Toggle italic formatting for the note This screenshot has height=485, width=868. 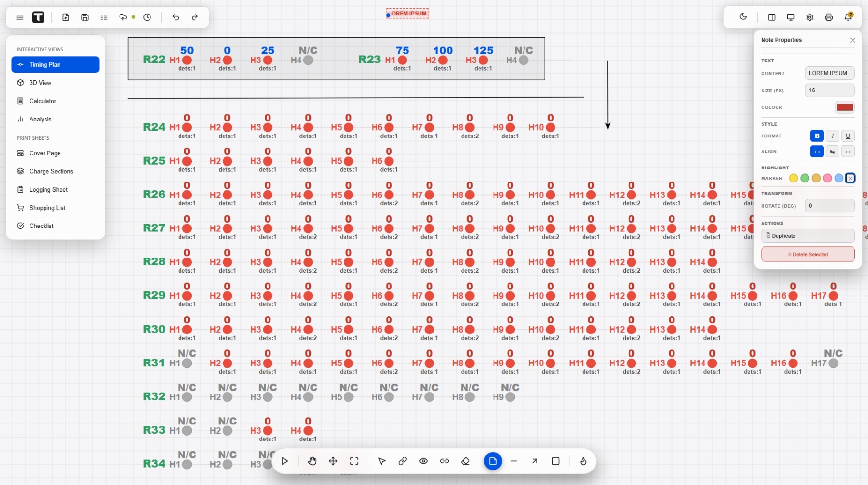click(x=833, y=136)
